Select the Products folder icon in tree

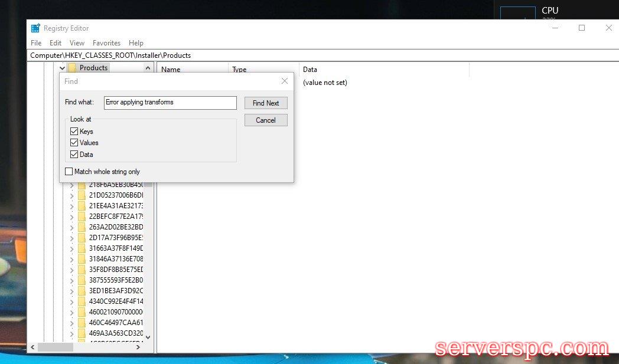point(73,68)
